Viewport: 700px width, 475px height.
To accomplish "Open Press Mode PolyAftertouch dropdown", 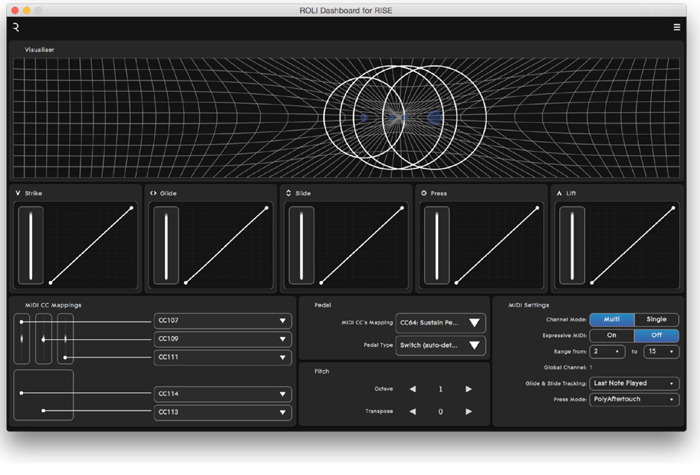I will coord(634,400).
